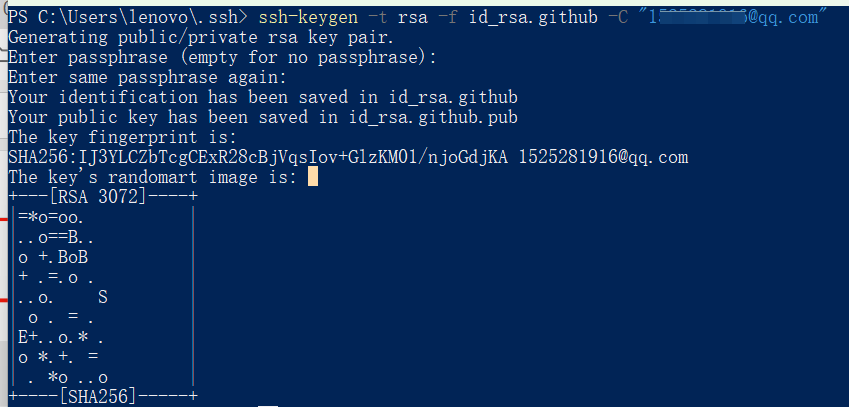849x407 pixels.
Task: Click the letter S inside the randomart
Action: (x=102, y=297)
